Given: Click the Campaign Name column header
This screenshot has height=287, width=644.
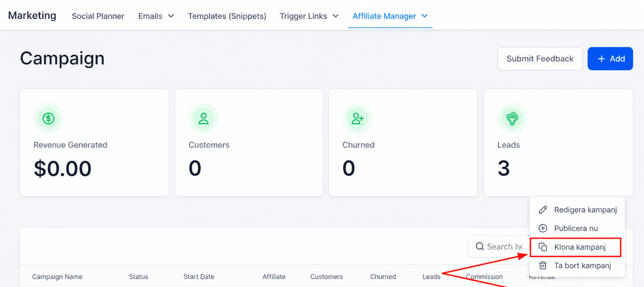Looking at the screenshot, I should 57,277.
